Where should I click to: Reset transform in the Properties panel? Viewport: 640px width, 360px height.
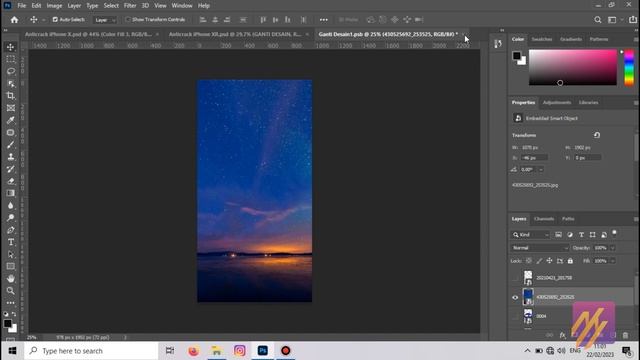(x=597, y=135)
